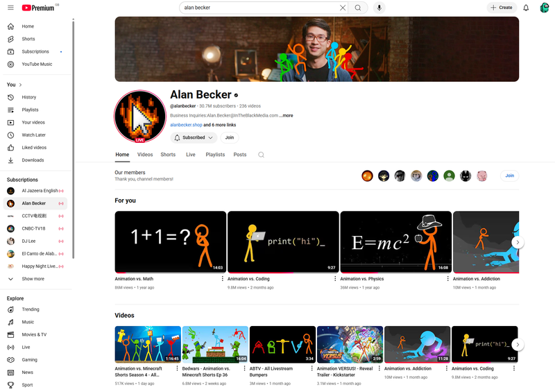Open options for Minecraft Shorts Season 4
The image size is (555, 392).
pos(177,368)
